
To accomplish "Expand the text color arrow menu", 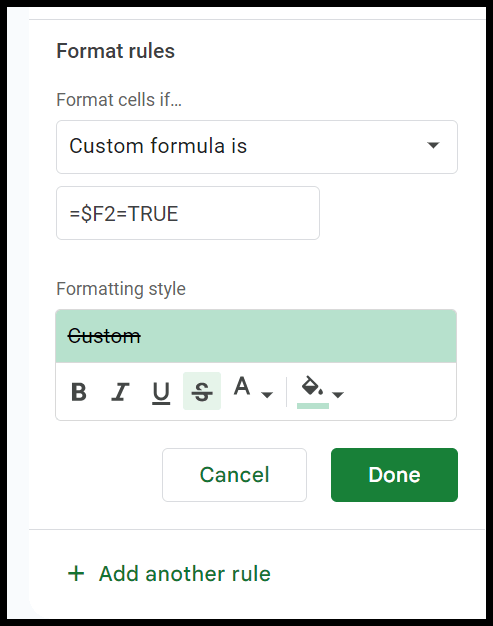I will tap(267, 395).
